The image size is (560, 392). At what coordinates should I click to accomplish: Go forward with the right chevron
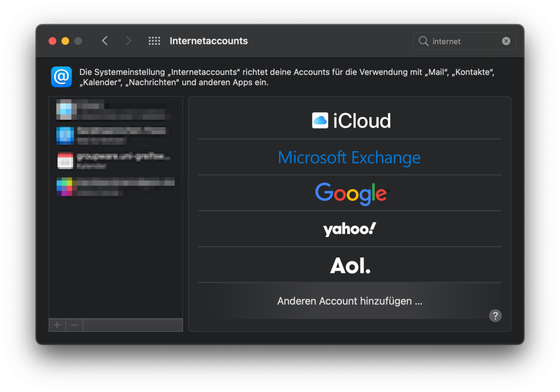point(128,41)
